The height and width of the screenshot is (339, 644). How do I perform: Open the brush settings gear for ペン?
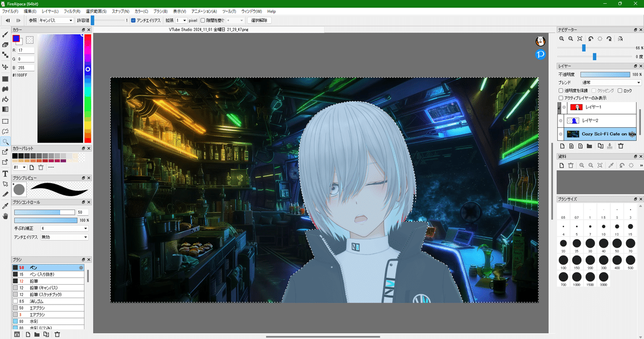click(81, 267)
